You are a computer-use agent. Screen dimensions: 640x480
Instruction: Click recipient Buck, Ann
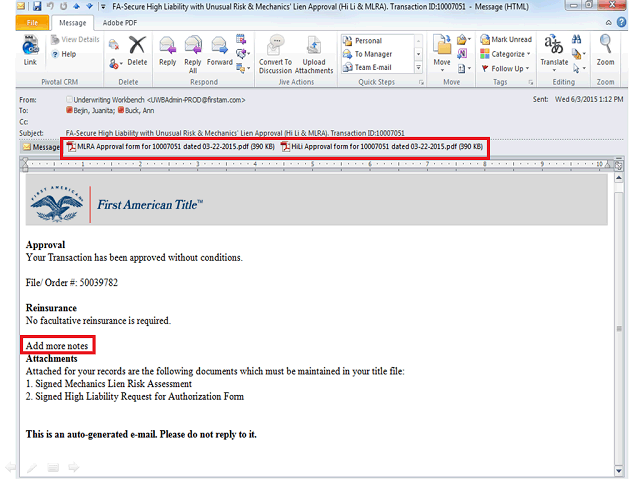136,111
